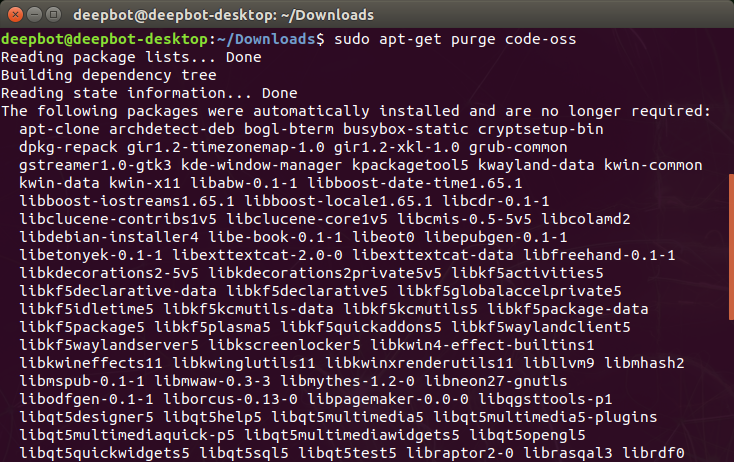734x462 pixels.
Task: Click the package name libcolamd2
Action: pyautogui.click(x=586, y=219)
